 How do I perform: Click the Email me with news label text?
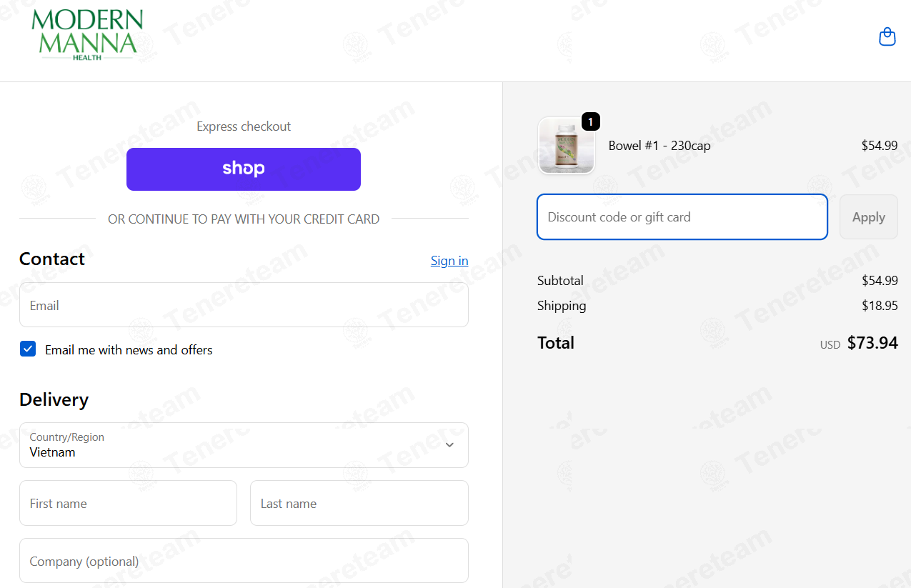[x=129, y=350]
